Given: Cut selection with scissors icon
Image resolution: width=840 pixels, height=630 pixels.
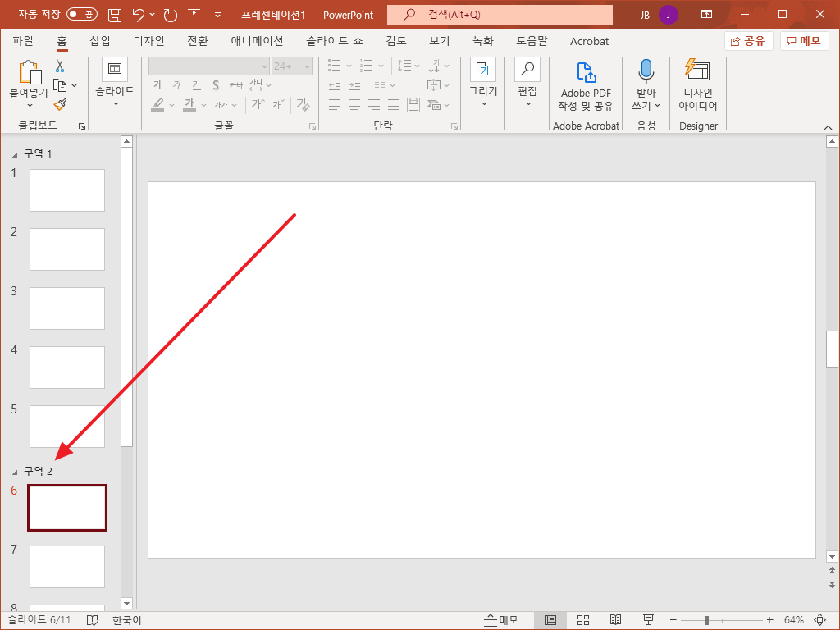Looking at the screenshot, I should tap(60, 66).
